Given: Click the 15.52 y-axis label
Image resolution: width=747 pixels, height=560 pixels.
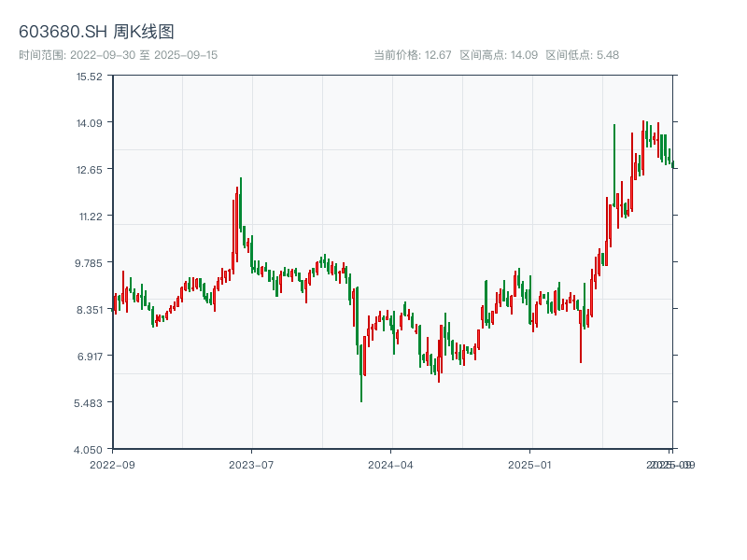Looking at the screenshot, I should pyautogui.click(x=90, y=77).
